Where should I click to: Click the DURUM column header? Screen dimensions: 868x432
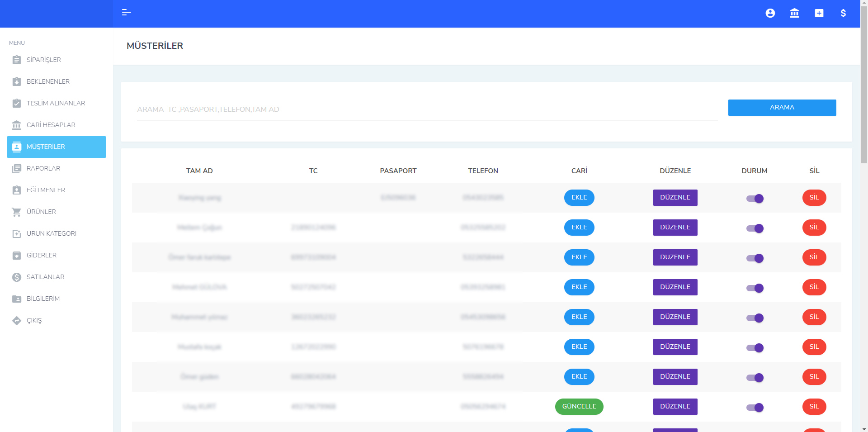pyautogui.click(x=755, y=171)
